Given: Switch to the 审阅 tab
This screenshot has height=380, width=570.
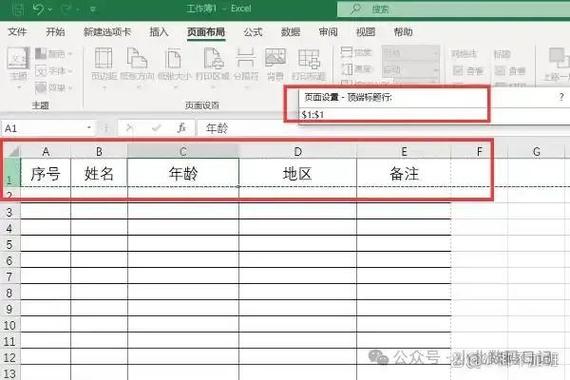Looking at the screenshot, I should [x=328, y=32].
